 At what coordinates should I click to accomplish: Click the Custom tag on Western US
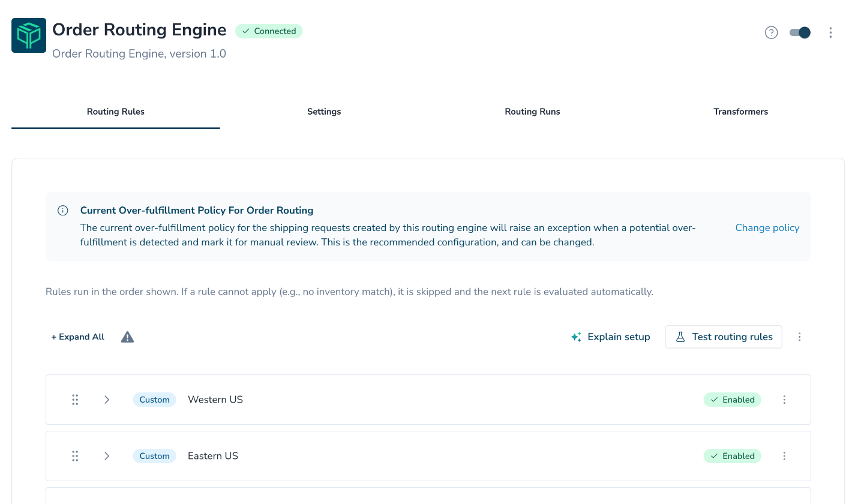click(x=155, y=400)
